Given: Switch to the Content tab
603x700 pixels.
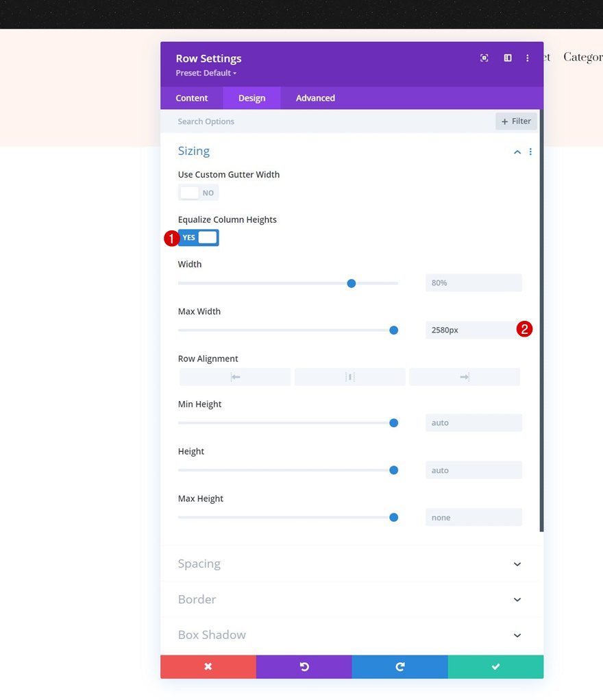Looking at the screenshot, I should click(x=192, y=97).
